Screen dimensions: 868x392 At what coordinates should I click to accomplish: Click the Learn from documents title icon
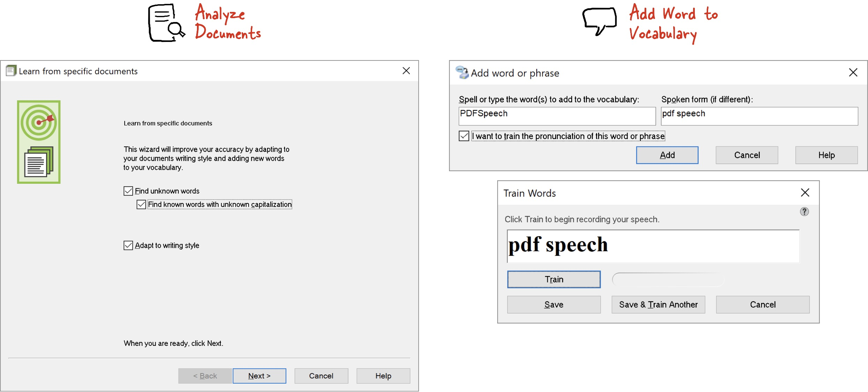pyautogui.click(x=11, y=71)
